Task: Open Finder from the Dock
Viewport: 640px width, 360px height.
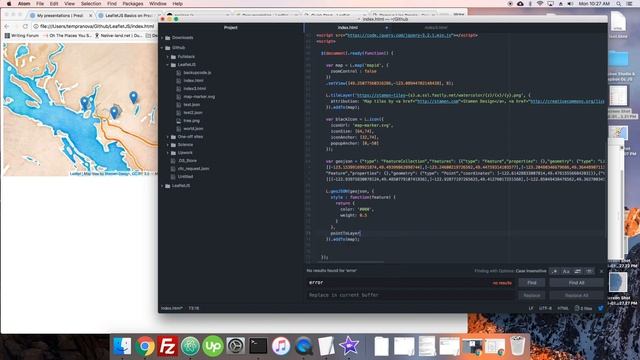Action: click(x=122, y=346)
